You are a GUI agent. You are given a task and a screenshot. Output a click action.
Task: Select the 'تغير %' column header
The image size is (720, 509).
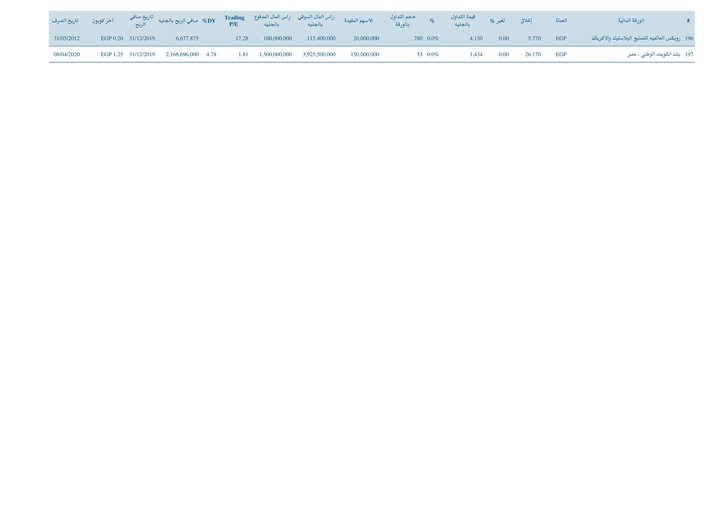click(x=497, y=21)
